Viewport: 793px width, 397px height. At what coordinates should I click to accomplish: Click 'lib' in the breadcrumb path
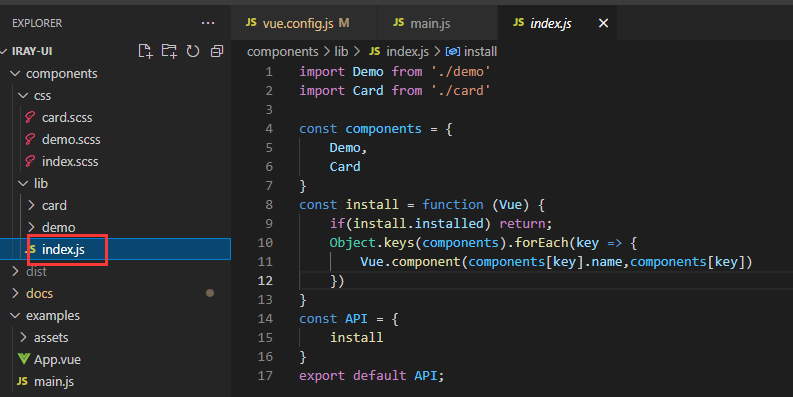click(x=341, y=52)
